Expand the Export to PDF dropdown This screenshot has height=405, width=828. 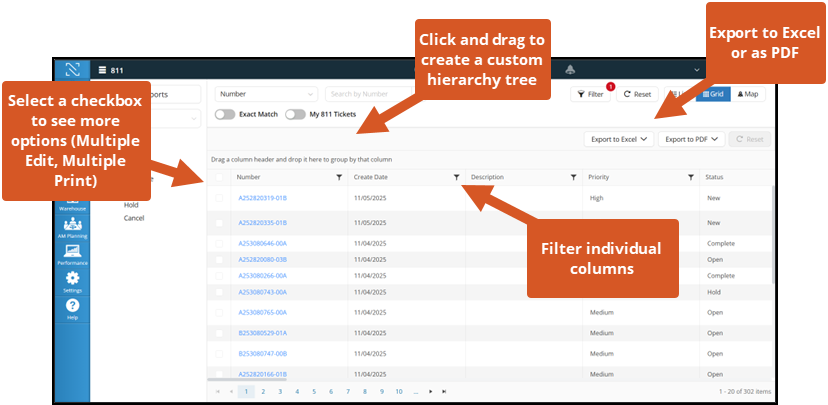click(691, 140)
